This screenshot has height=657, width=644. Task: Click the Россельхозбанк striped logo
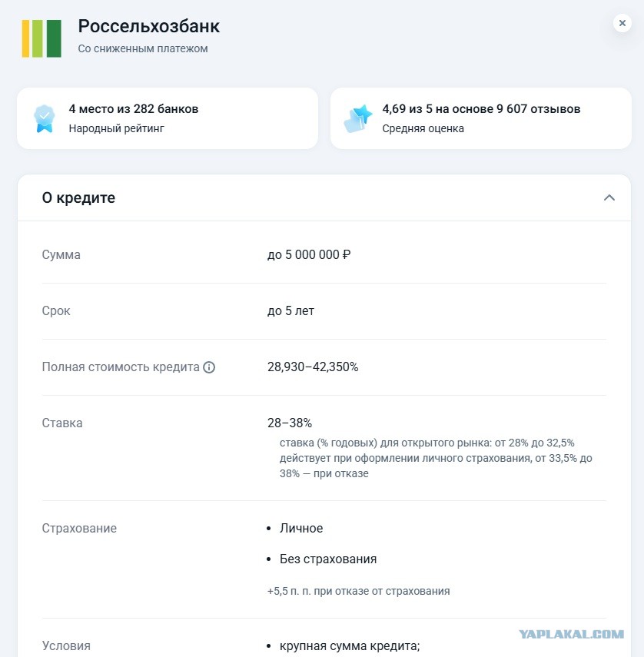click(41, 38)
